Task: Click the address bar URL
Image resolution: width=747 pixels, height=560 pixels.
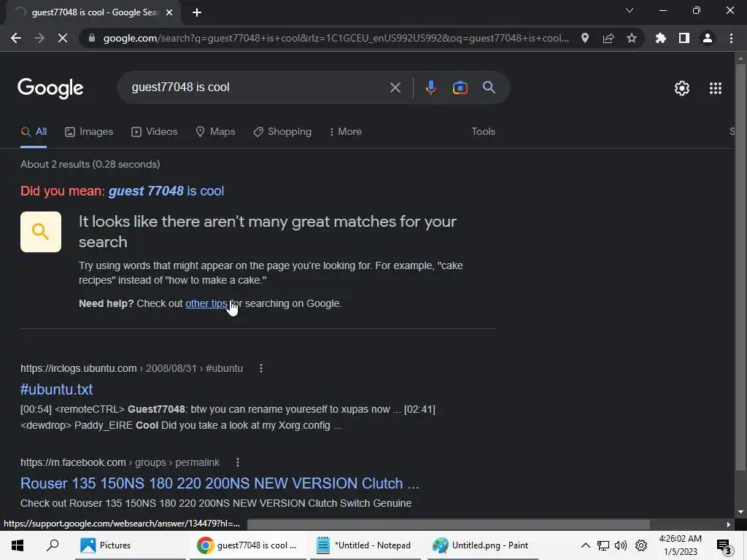Action: pos(336,38)
